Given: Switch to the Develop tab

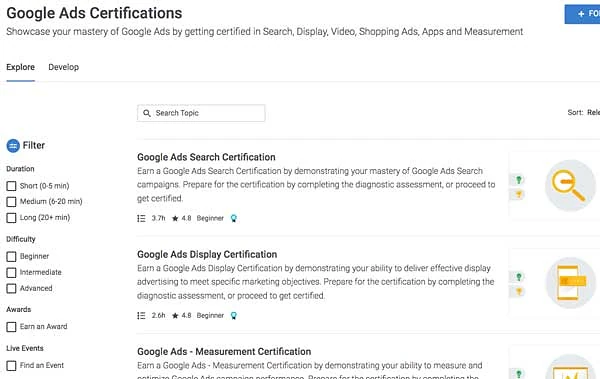Looking at the screenshot, I should 64,67.
